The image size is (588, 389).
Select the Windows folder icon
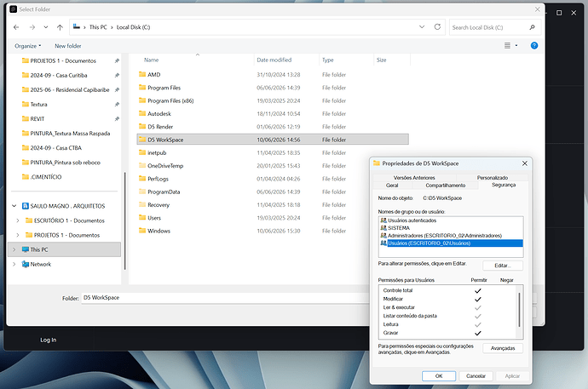coord(142,231)
